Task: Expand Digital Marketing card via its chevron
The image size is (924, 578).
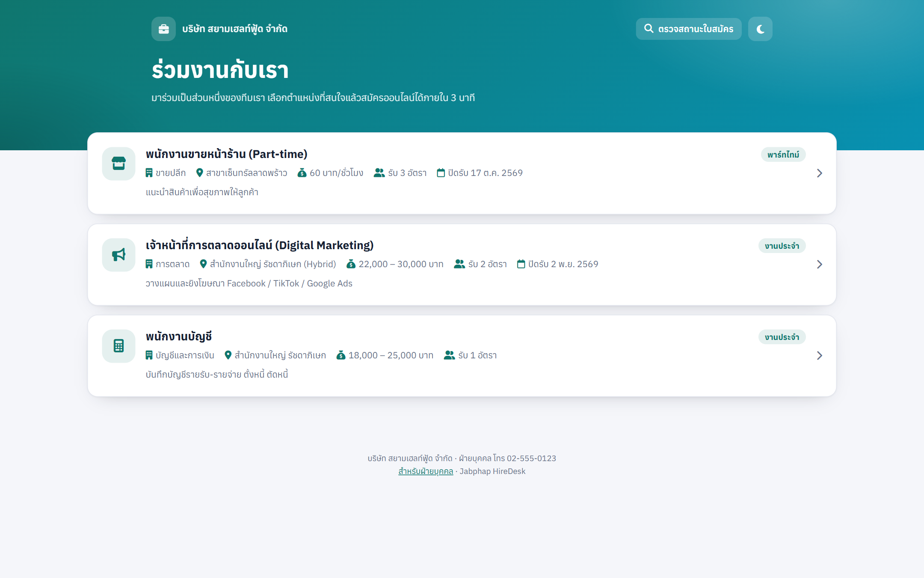Action: tap(820, 264)
